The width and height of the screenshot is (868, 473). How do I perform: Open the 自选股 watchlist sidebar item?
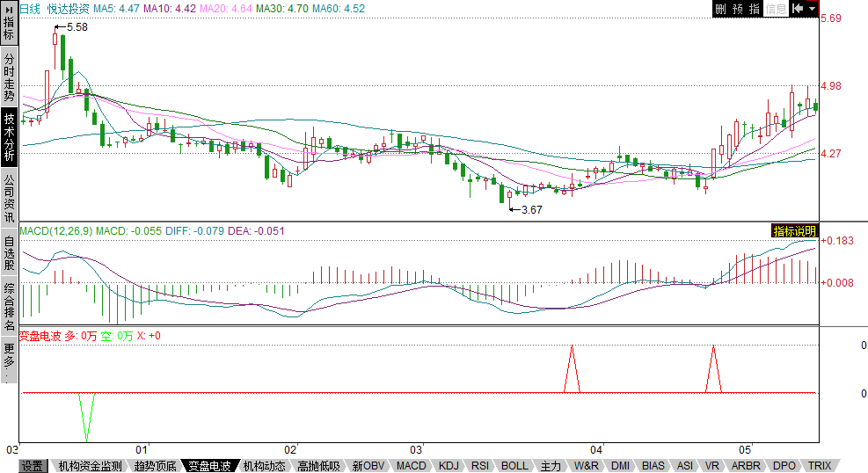(9, 253)
